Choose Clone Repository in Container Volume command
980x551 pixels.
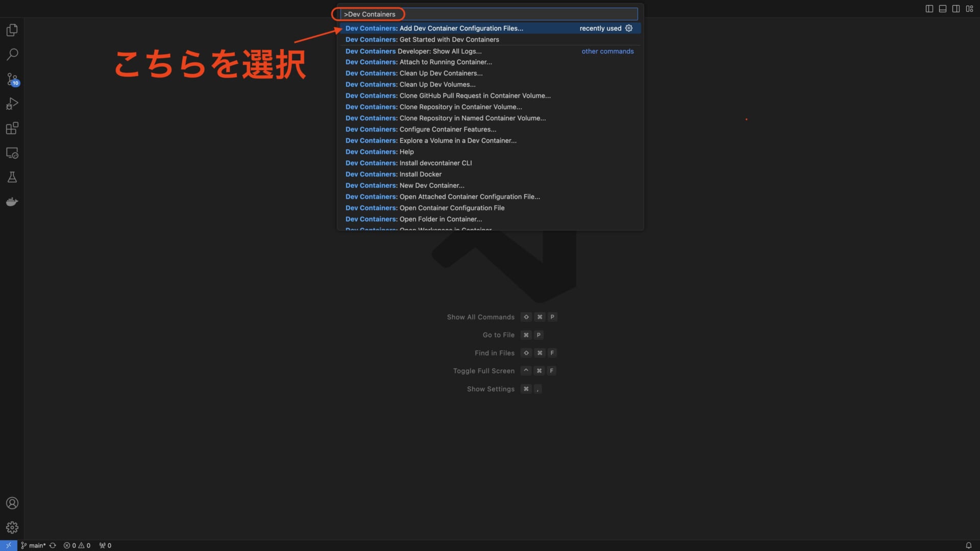[x=490, y=107]
